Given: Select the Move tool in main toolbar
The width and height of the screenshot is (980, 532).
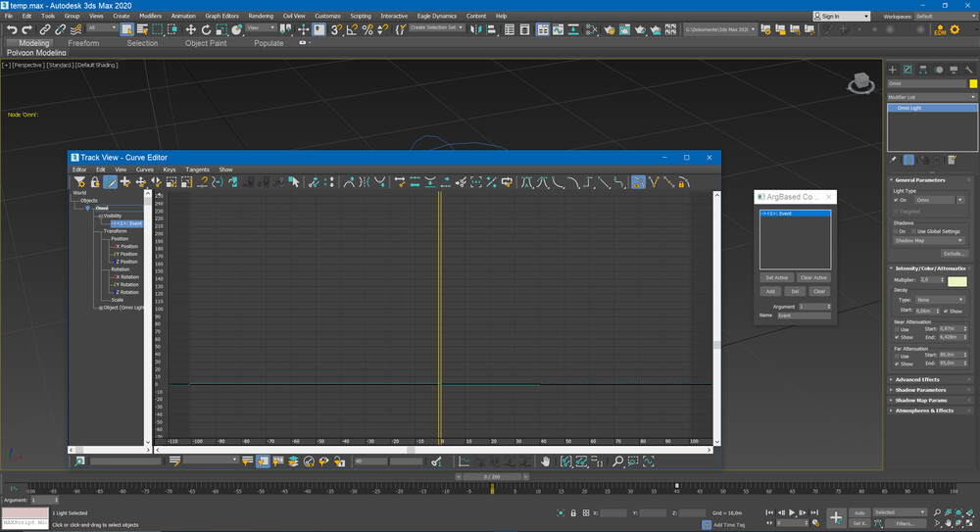Looking at the screenshot, I should tap(191, 29).
